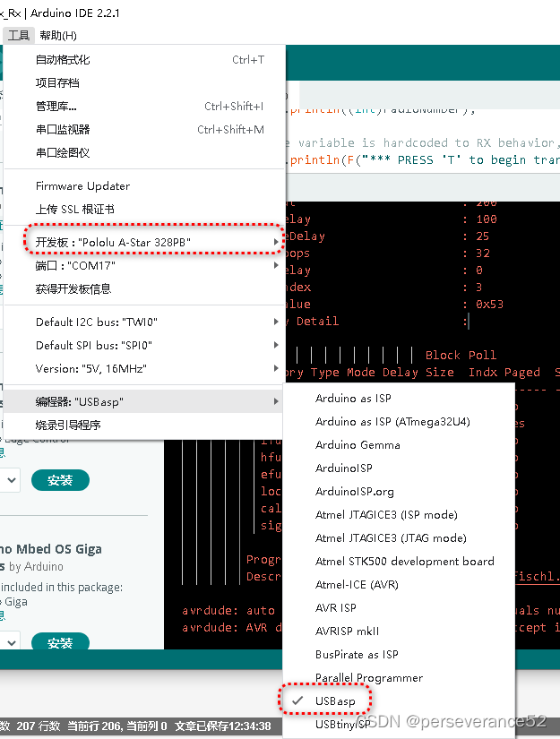Select ArduinoISP programmer
This screenshot has height=739, width=560.
tap(399, 468)
